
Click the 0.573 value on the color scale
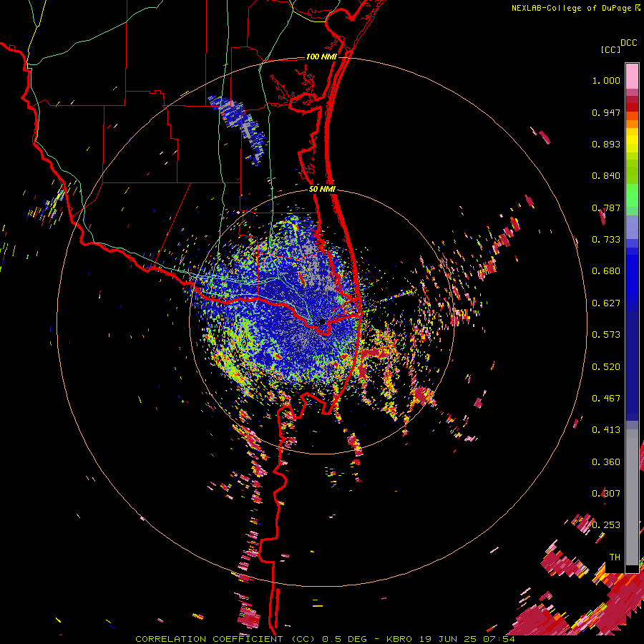click(x=606, y=335)
